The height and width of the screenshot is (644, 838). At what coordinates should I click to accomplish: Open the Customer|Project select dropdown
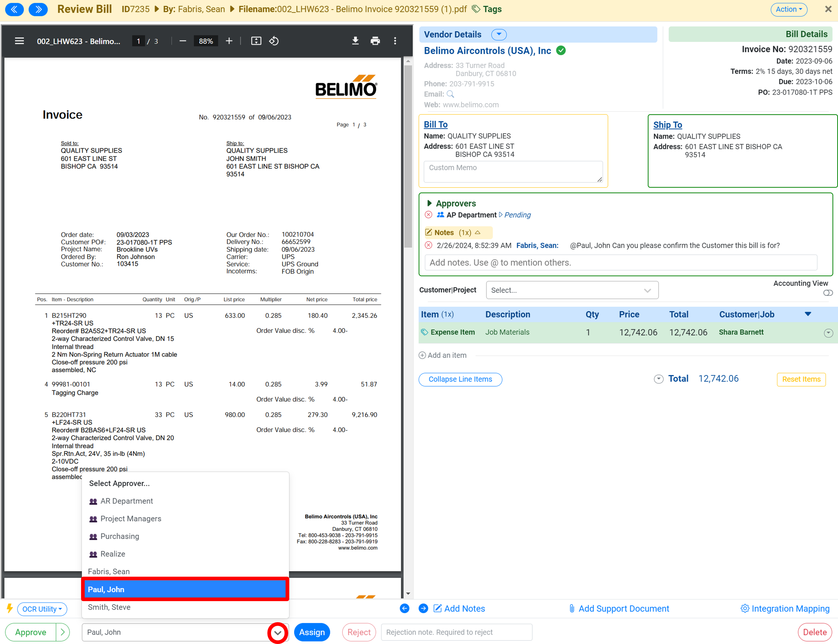572,290
